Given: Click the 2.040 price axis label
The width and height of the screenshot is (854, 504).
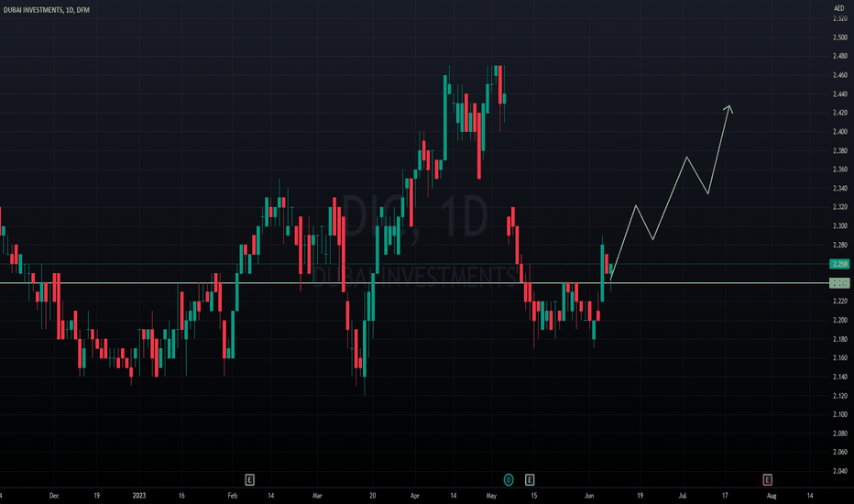Looking at the screenshot, I should point(840,471).
